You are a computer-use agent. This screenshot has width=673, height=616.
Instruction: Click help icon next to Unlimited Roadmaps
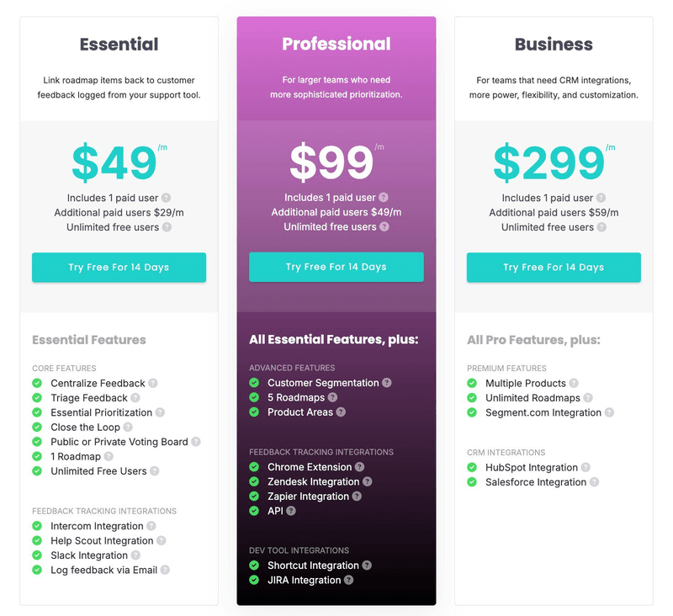pyautogui.click(x=588, y=398)
